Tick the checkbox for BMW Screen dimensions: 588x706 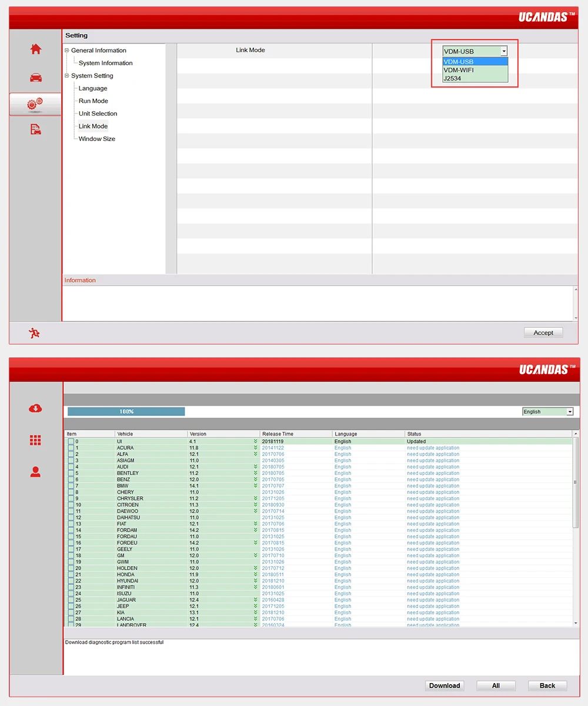tap(71, 486)
